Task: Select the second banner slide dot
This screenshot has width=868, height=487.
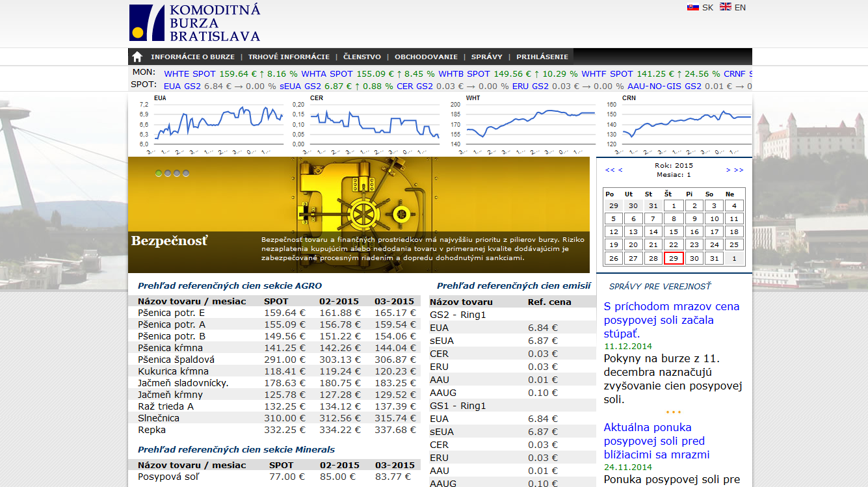Action: click(168, 174)
